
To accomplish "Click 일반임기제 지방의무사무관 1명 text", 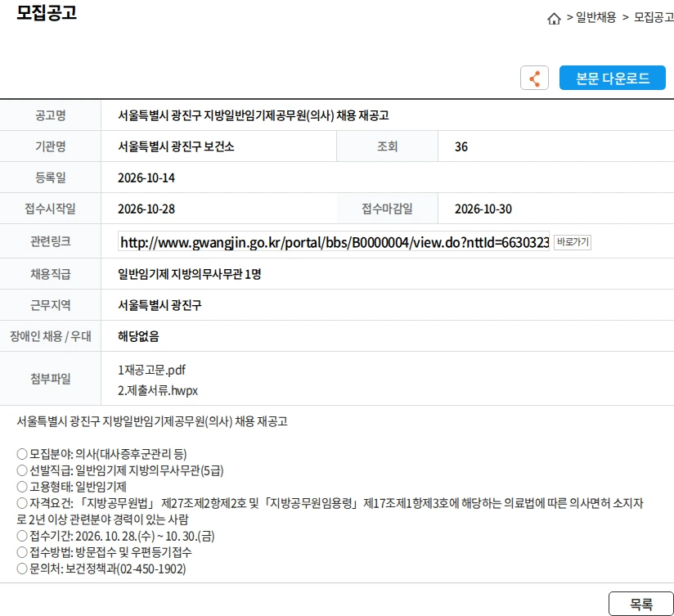I will (189, 274).
